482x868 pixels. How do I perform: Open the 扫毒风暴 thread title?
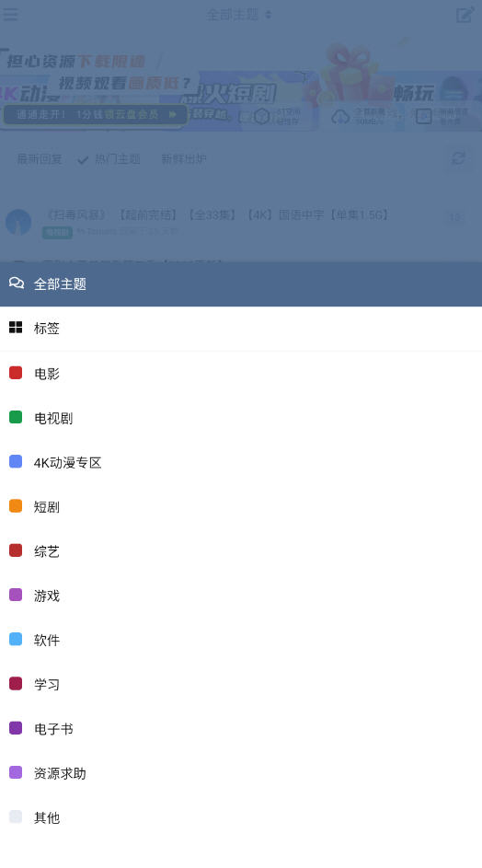pyautogui.click(x=216, y=214)
